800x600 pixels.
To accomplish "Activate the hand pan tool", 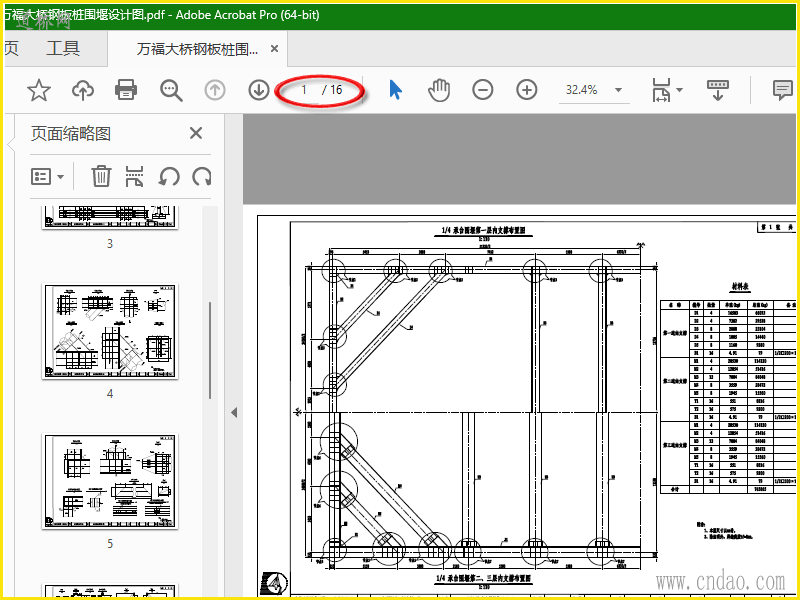I will (439, 90).
